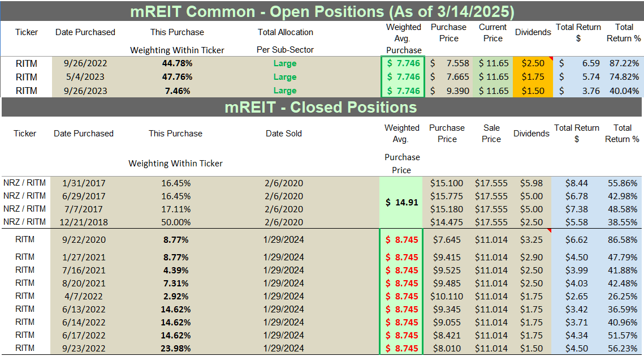Click the $8.010 purchase price cell

point(447,348)
